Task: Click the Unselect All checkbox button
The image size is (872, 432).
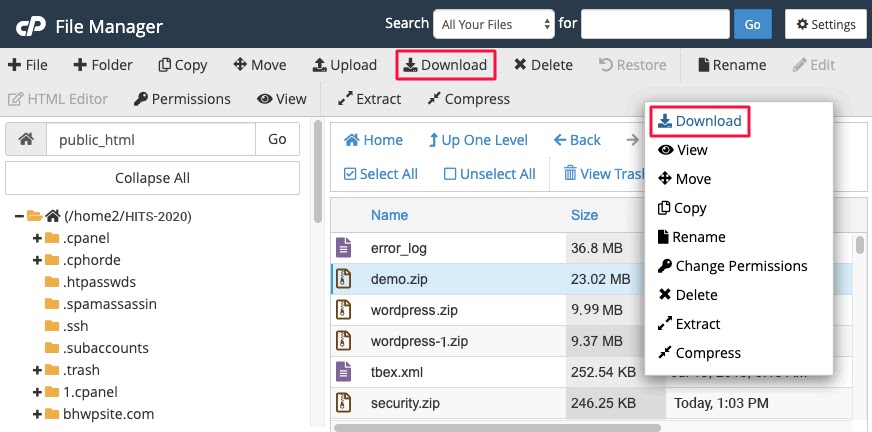Action: point(490,174)
